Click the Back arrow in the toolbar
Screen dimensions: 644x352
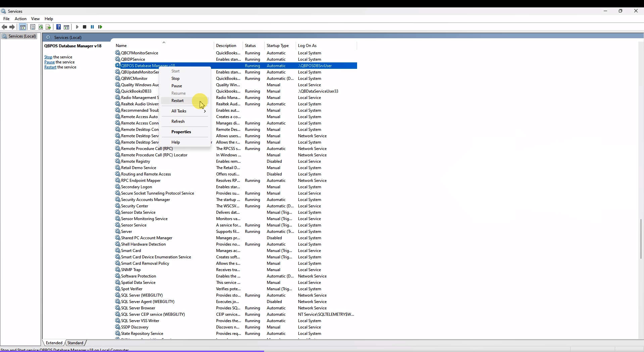pos(4,27)
